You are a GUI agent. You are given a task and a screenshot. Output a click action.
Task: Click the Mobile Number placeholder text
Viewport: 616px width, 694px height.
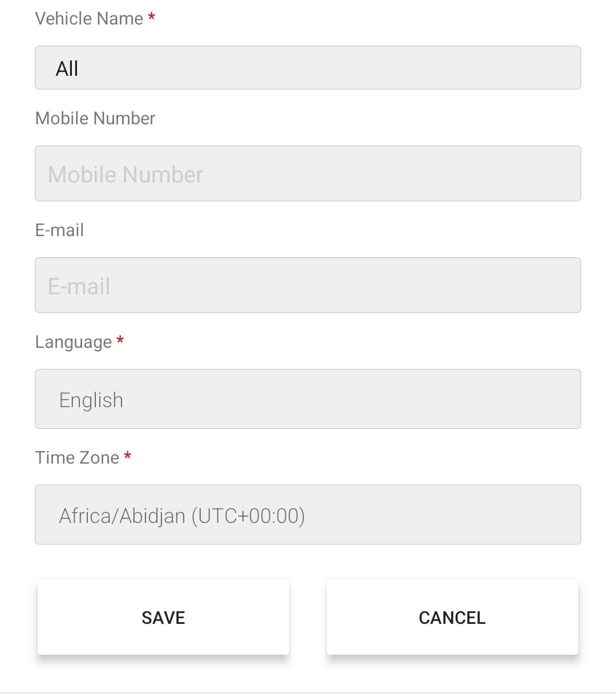pyautogui.click(x=125, y=174)
